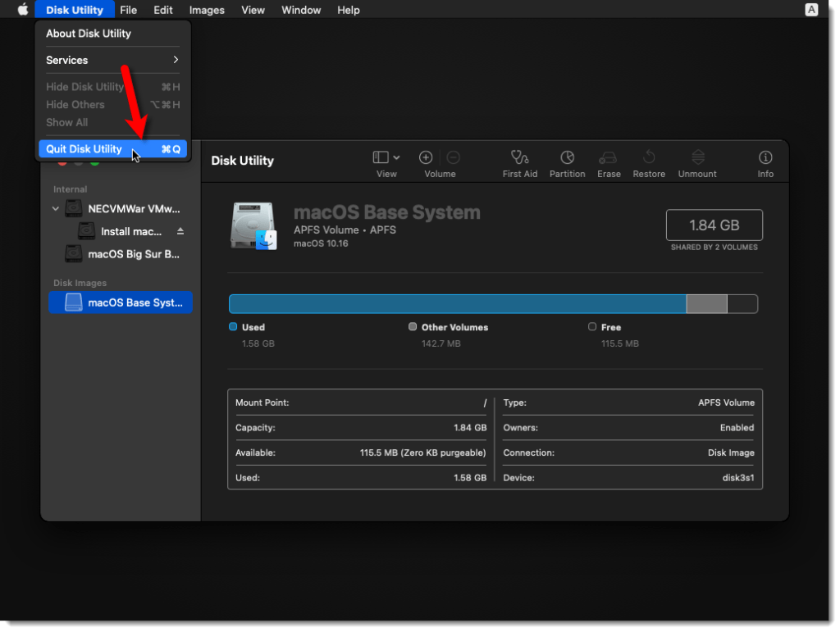Viewport: 840px width, 632px height.
Task: Click the Device value 'disk3s1'
Action: click(738, 478)
